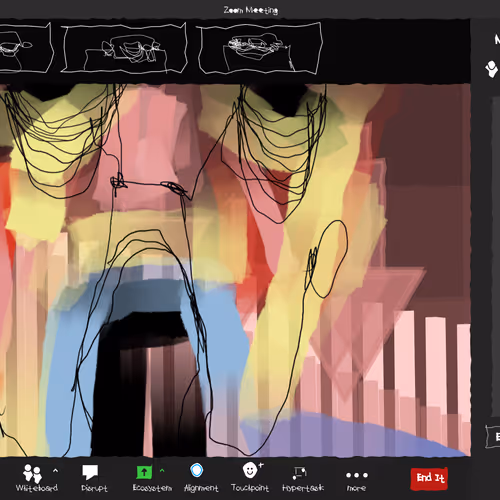Viewport: 500px width, 500px height.
Task: Start sharing with green Ecosystem icon
Action: pyautogui.click(x=144, y=472)
